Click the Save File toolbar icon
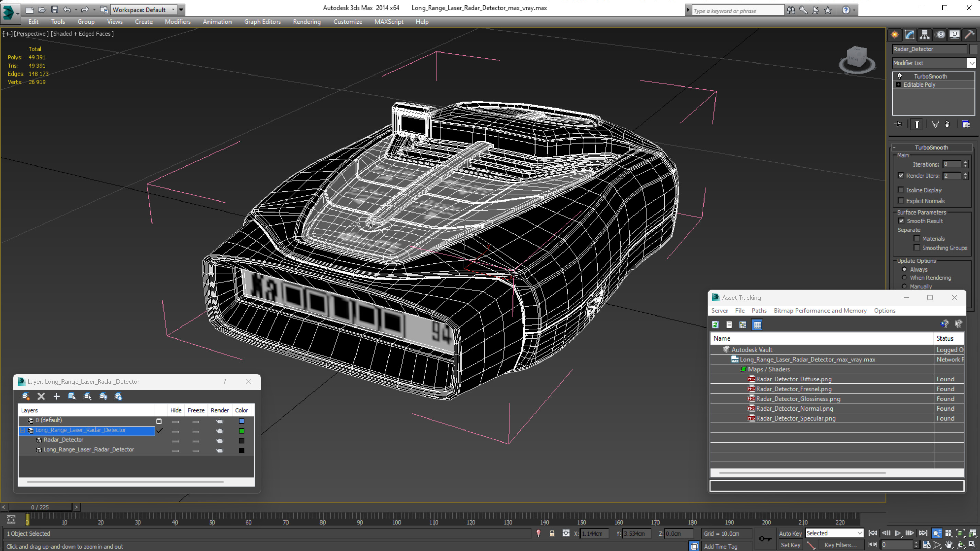Image resolution: width=980 pixels, height=551 pixels. pyautogui.click(x=54, y=10)
